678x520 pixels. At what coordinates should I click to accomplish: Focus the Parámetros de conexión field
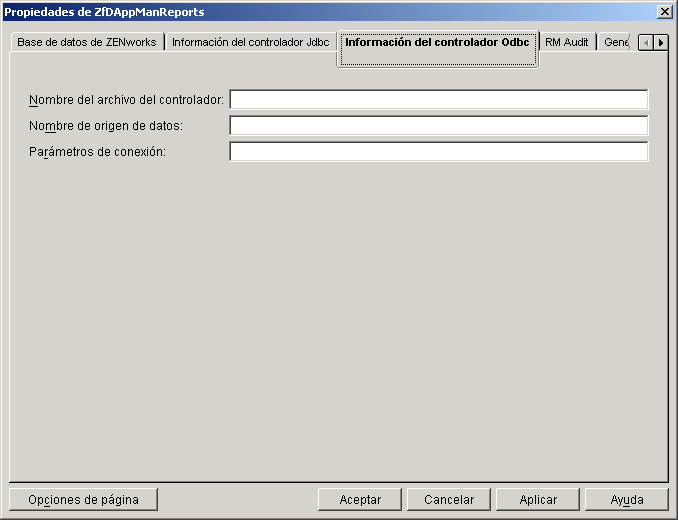438,151
